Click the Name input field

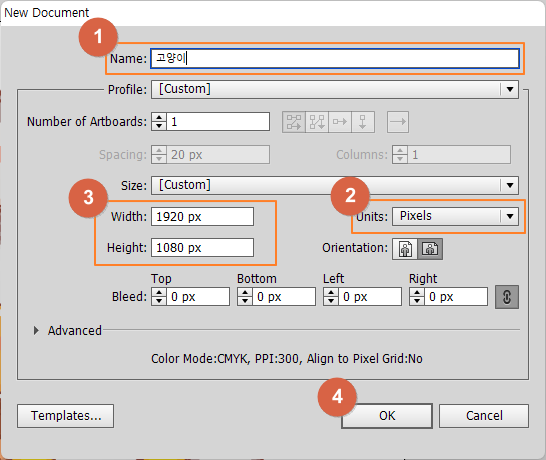pyautogui.click(x=335, y=58)
